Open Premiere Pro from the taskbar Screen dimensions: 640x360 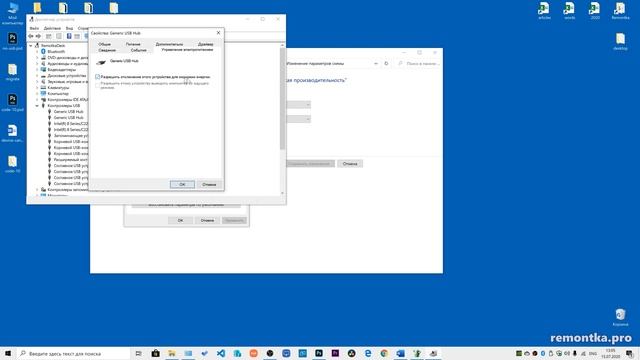coord(335,353)
